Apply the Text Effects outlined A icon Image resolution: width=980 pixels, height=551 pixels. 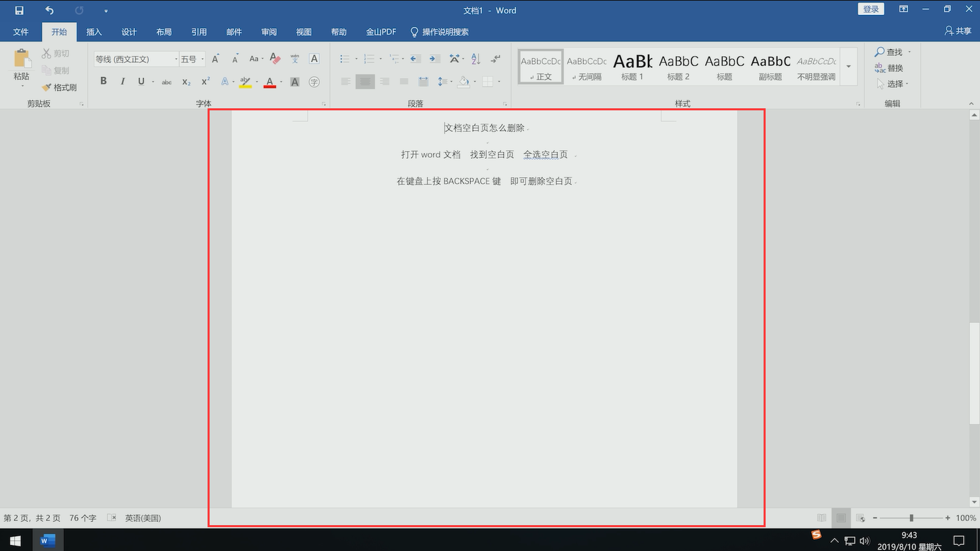pos(225,82)
